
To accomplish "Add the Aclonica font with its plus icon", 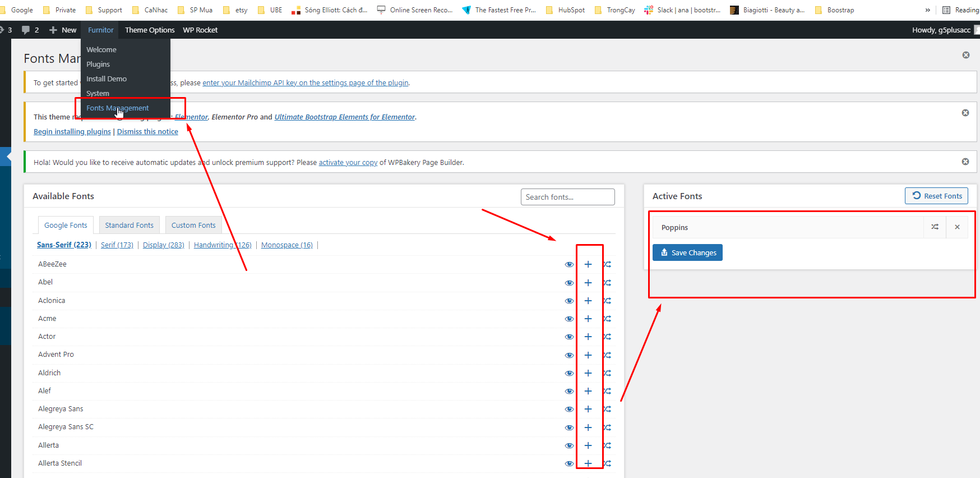I will coord(588,301).
